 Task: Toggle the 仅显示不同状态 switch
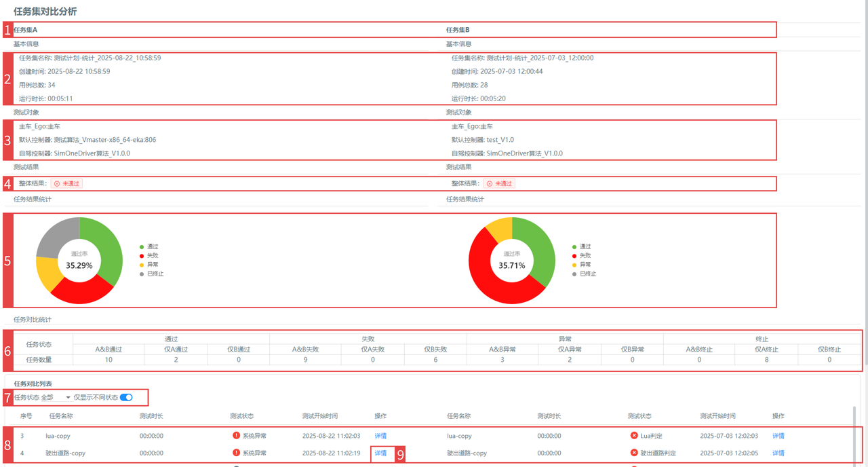[126, 397]
